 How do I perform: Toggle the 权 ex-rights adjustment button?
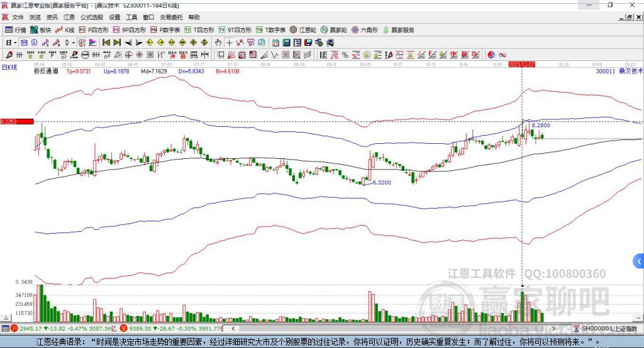81,43
